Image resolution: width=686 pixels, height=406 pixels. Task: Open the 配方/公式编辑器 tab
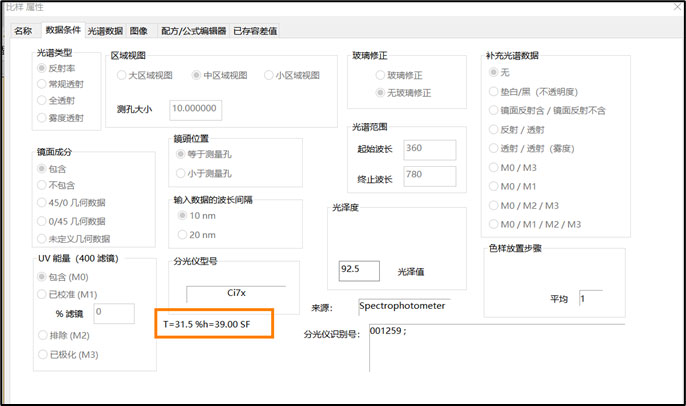[193, 31]
